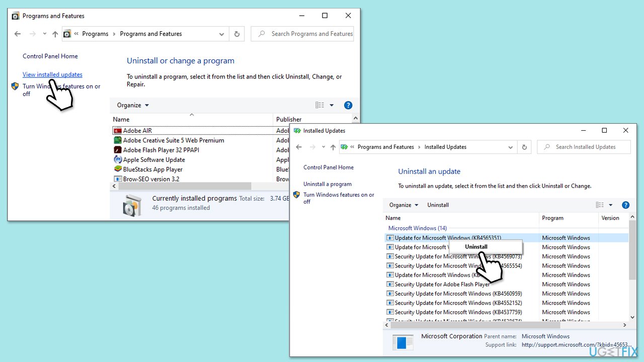Open view options arrow in Installed Updates
644x362 pixels.
coord(611,205)
